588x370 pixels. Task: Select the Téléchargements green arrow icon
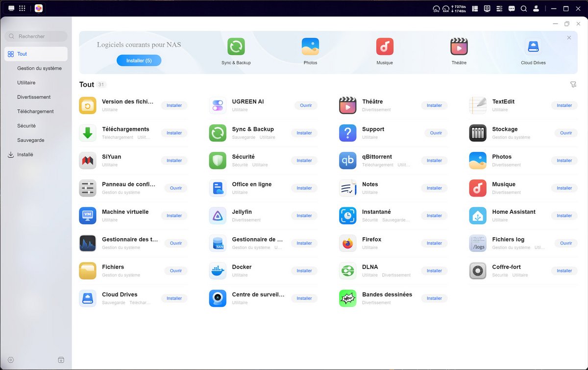(88, 133)
